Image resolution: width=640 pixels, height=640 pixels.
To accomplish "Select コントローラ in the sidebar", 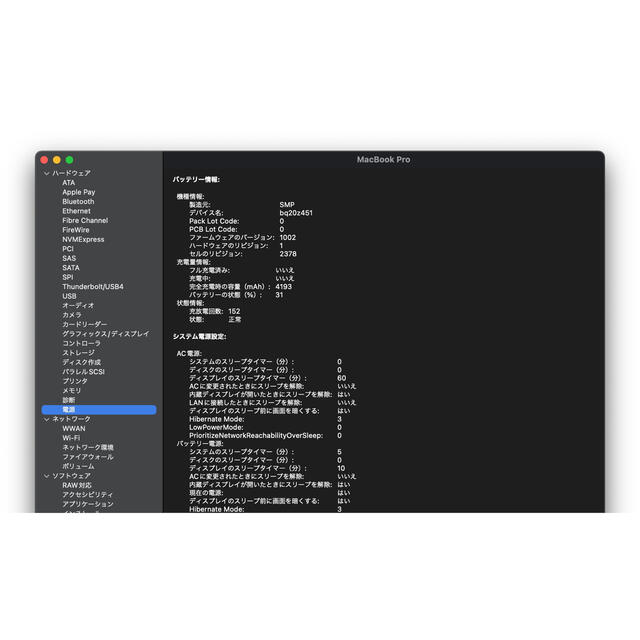I will pyautogui.click(x=81, y=343).
